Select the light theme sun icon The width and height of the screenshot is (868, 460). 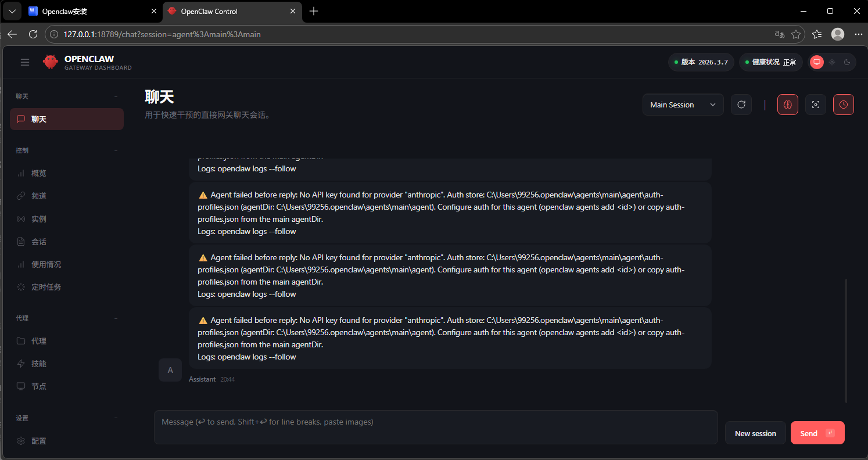tap(832, 62)
